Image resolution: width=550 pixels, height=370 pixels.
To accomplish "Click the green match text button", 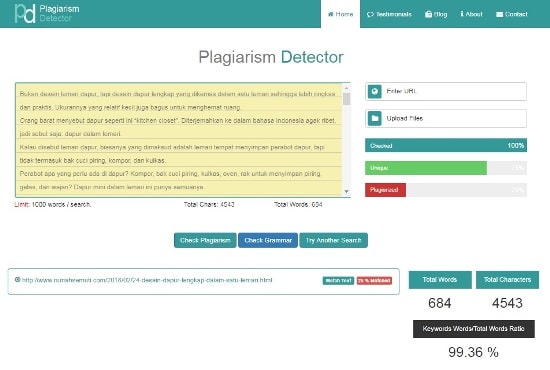I will (x=338, y=281).
